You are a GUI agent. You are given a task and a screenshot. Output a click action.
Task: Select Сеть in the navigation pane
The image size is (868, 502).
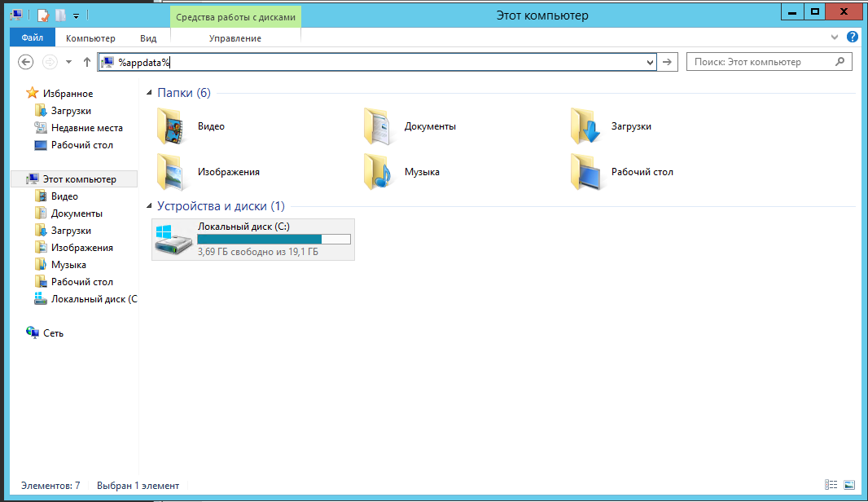pyautogui.click(x=53, y=333)
